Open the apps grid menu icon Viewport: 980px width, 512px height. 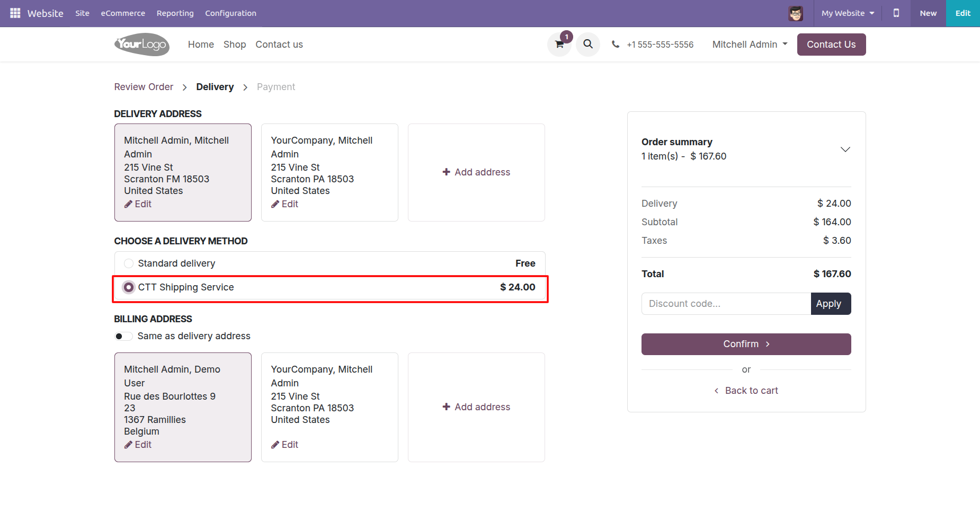click(15, 13)
